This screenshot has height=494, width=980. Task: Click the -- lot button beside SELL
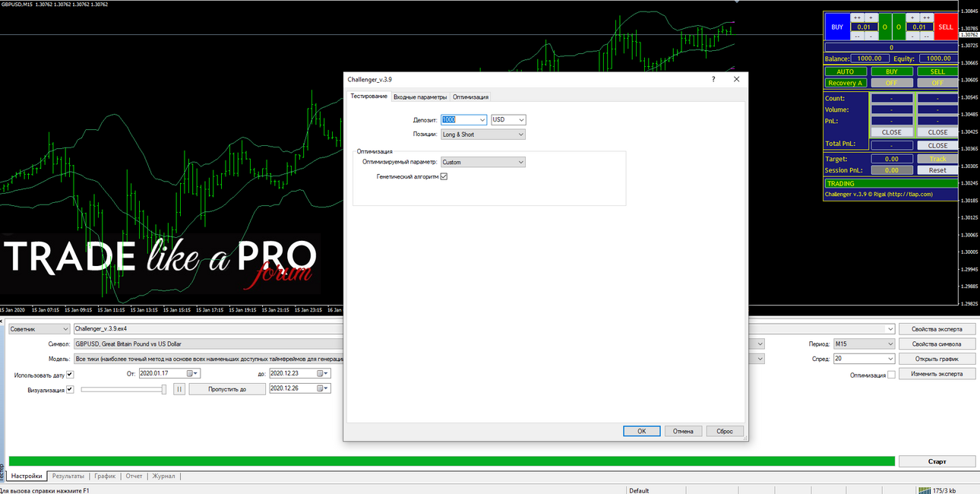pos(927,36)
